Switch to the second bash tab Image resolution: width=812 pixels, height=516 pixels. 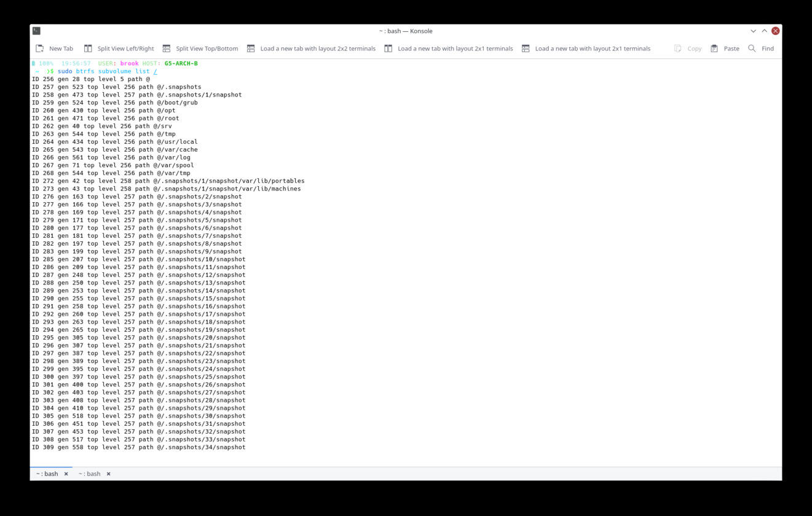tap(89, 474)
